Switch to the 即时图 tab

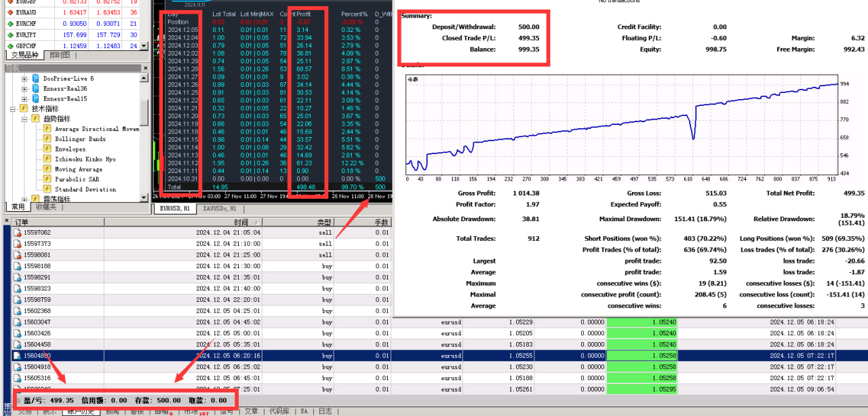60,55
